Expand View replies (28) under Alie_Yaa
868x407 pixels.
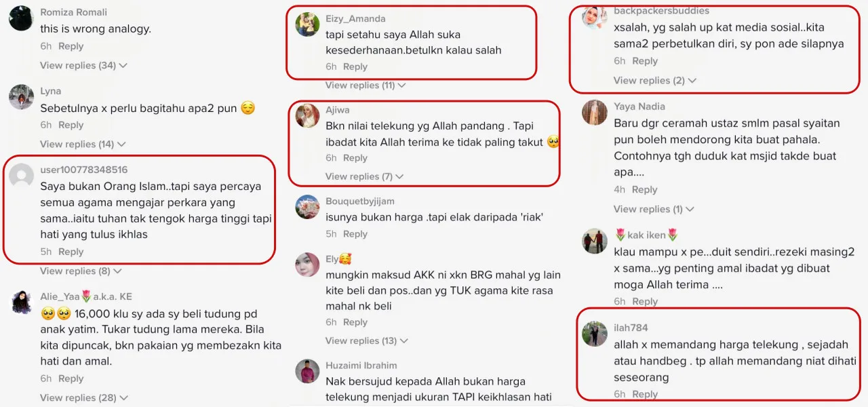coord(84,398)
